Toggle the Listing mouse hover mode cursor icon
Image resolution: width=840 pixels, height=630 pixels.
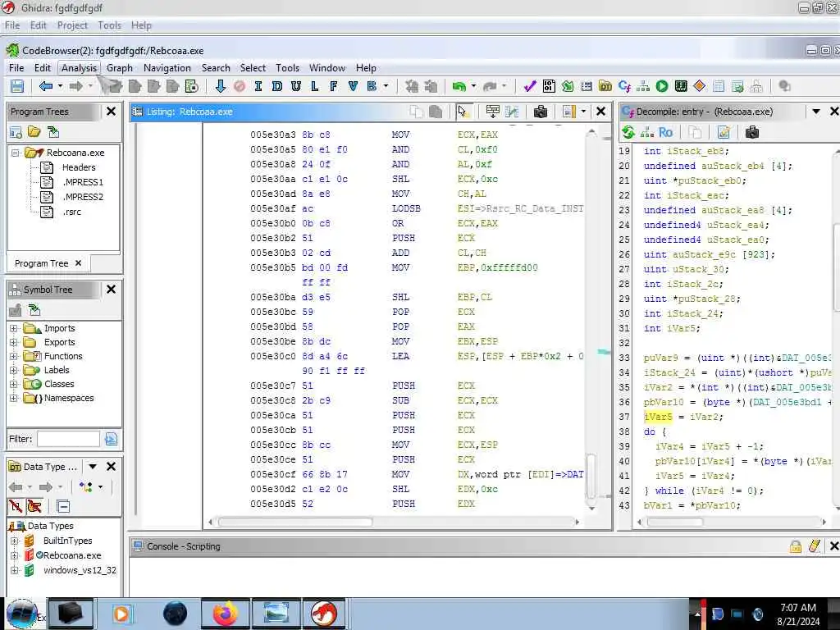point(463,112)
